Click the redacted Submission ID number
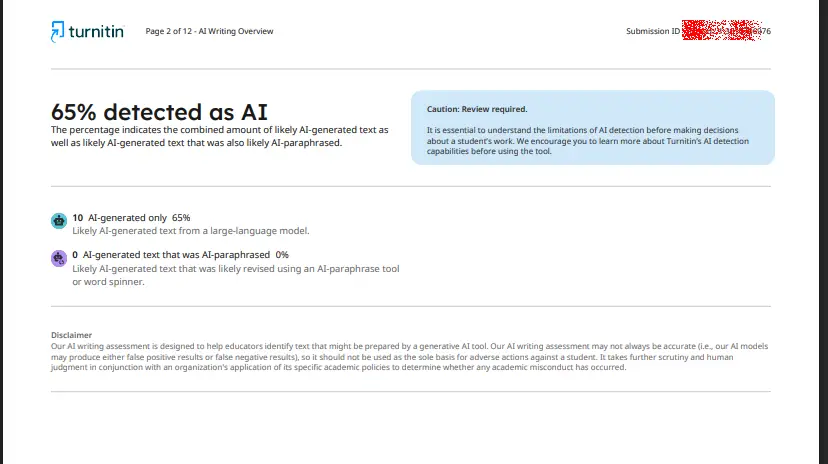828x464 pixels. [x=726, y=31]
